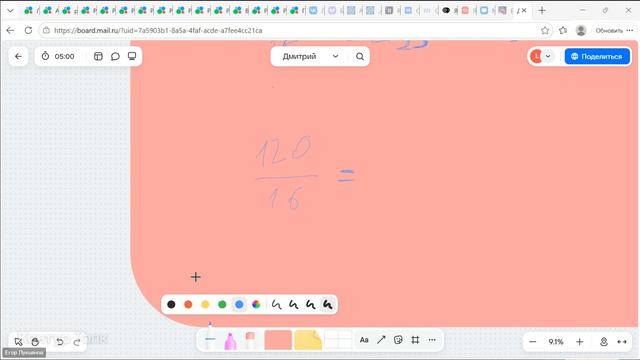Open the tab list chevron
Screen dimensions: 640x360
coord(11,11)
